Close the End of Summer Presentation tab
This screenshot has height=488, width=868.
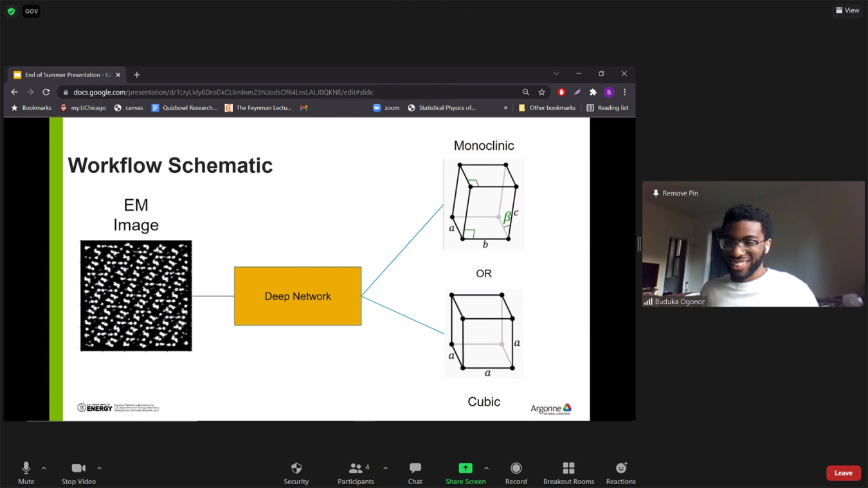[x=118, y=75]
